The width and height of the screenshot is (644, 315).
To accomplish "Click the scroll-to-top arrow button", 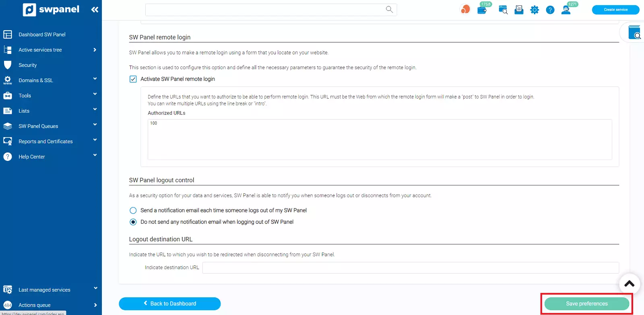I will click(629, 284).
